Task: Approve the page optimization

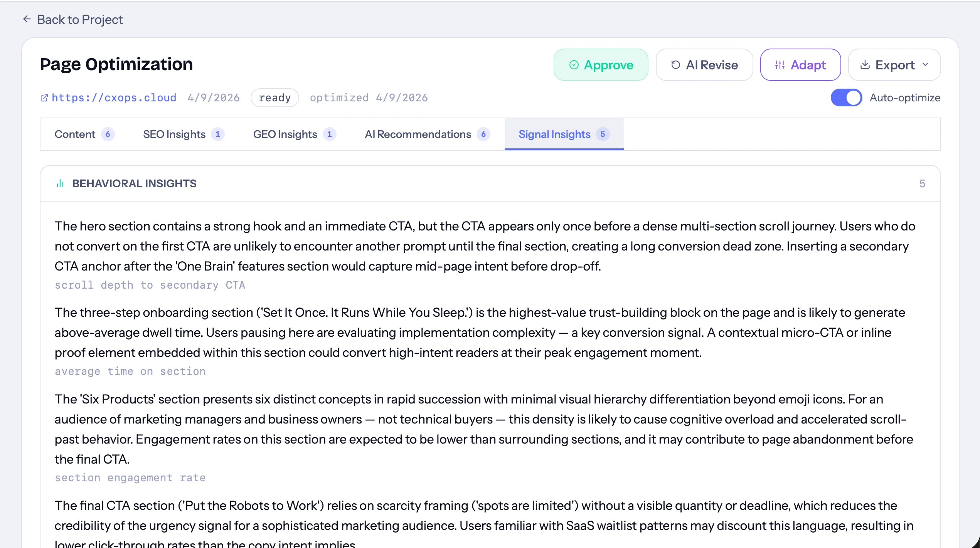Action: 601,65
